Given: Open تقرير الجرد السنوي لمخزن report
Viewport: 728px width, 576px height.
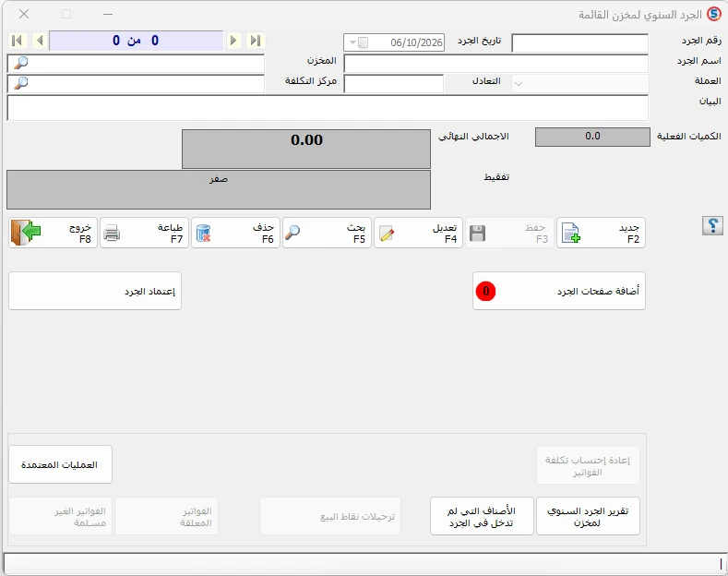Looking at the screenshot, I should pyautogui.click(x=588, y=517).
